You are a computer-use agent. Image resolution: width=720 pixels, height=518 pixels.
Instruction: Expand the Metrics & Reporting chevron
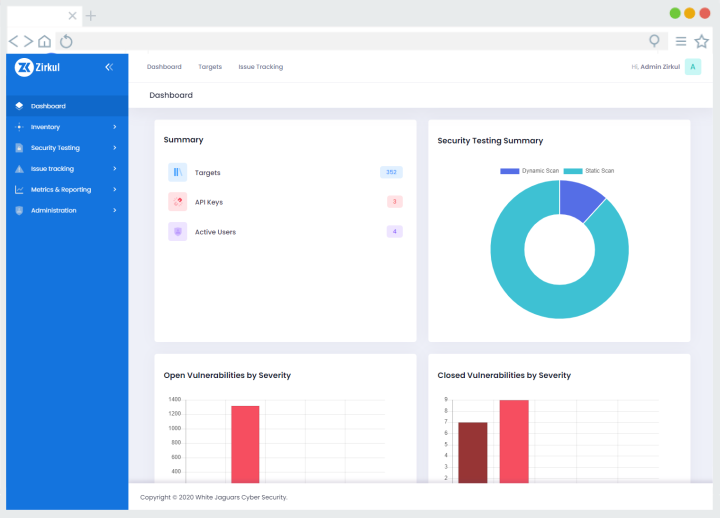pyautogui.click(x=115, y=190)
